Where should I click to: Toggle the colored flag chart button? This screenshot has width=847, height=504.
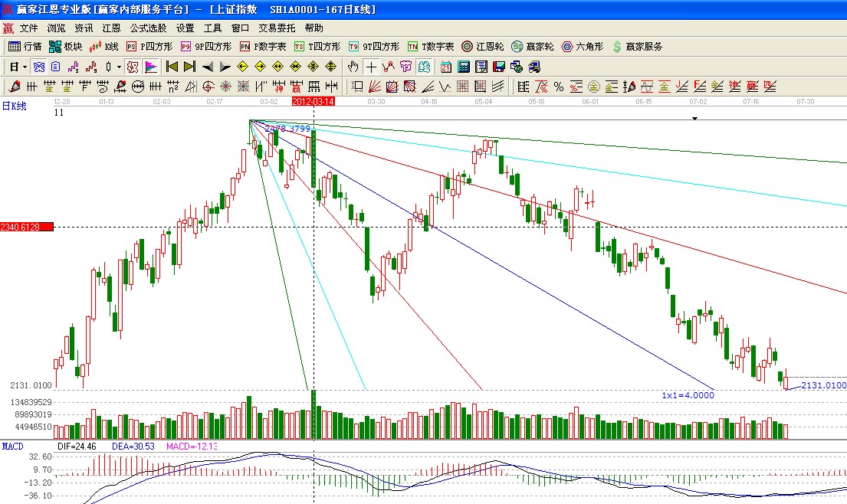coord(151,67)
